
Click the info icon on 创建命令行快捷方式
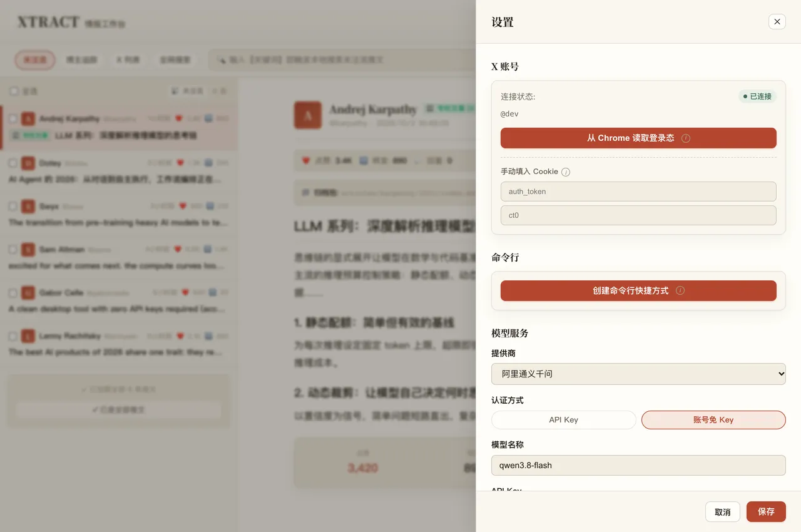pos(680,291)
